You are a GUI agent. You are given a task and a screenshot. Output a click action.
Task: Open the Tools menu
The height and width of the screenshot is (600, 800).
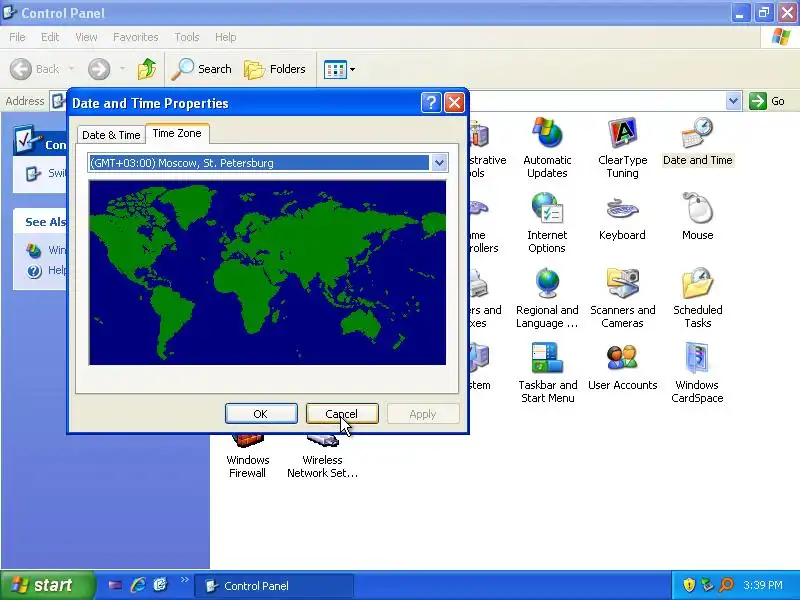tap(187, 37)
